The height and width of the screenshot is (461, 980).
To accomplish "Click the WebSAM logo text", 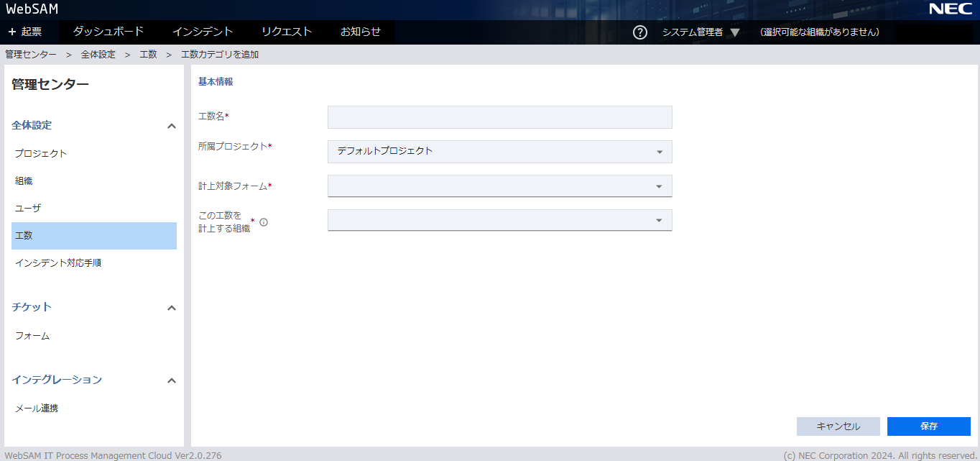I will click(x=32, y=9).
